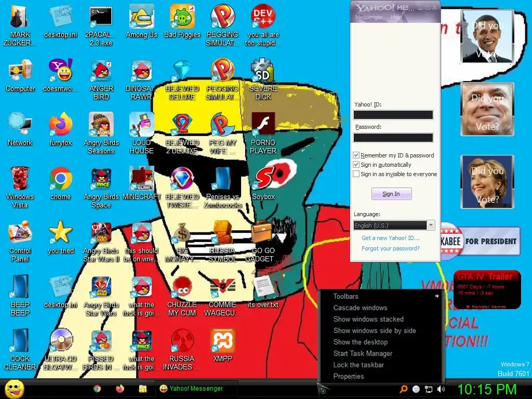The height and width of the screenshot is (399, 532).
Task: Open the furryfox Firefox shortcut
Action: 60,129
